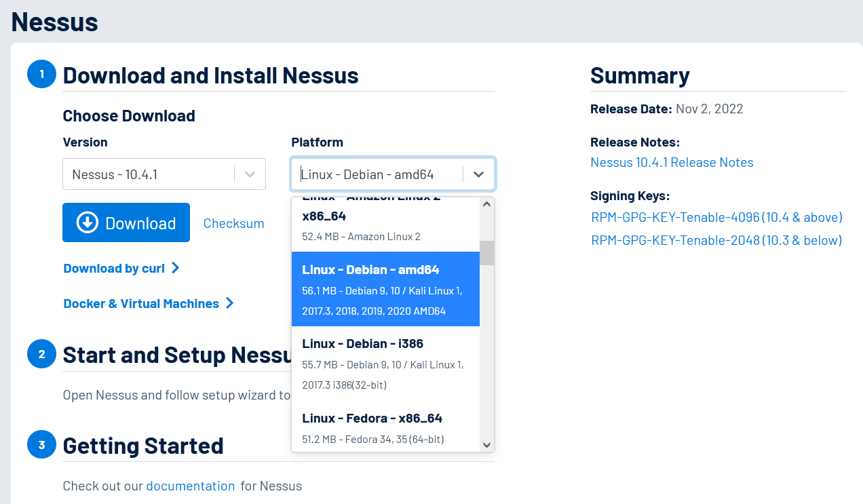
Task: Expand Docker & Virtual Machines section
Action: 149,303
